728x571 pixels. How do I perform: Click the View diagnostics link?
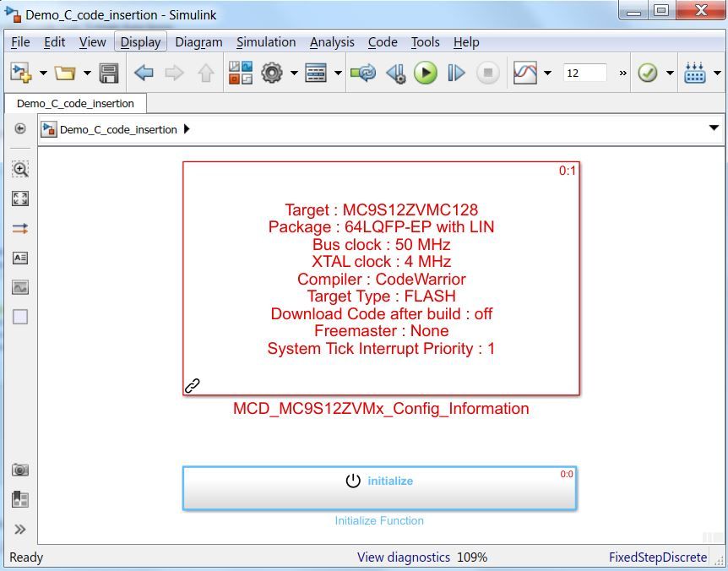[404, 557]
